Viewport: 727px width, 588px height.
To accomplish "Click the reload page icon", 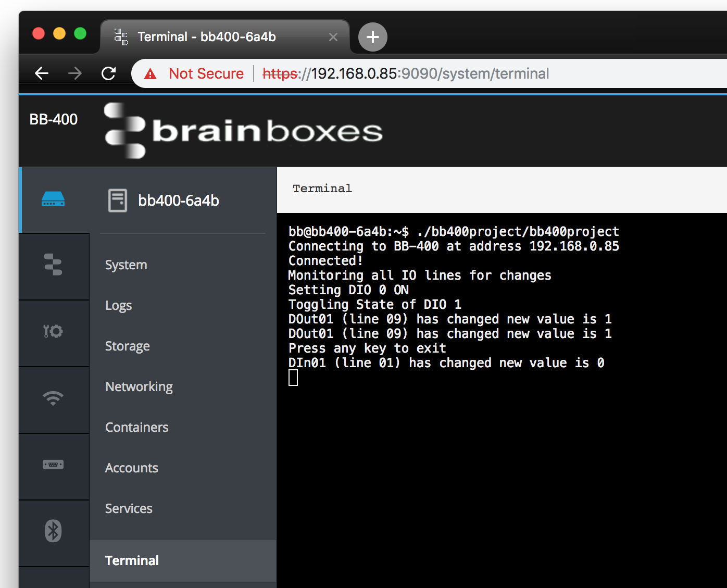I will click(108, 73).
